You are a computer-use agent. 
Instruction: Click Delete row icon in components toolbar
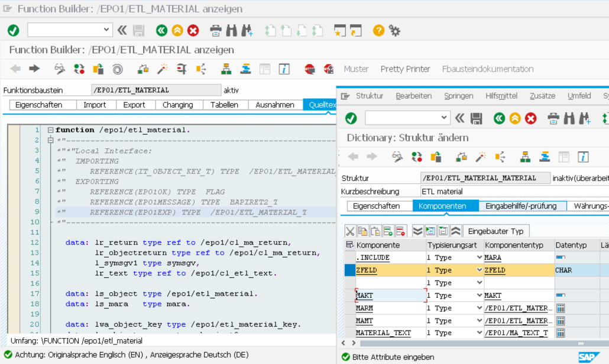pos(400,231)
